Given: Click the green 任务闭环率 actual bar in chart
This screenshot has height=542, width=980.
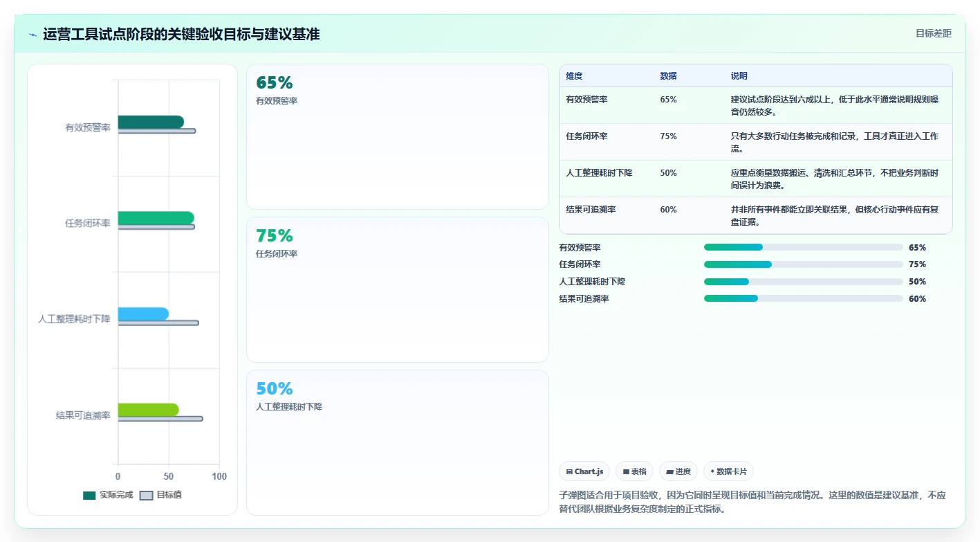Looking at the screenshot, I should (156, 218).
